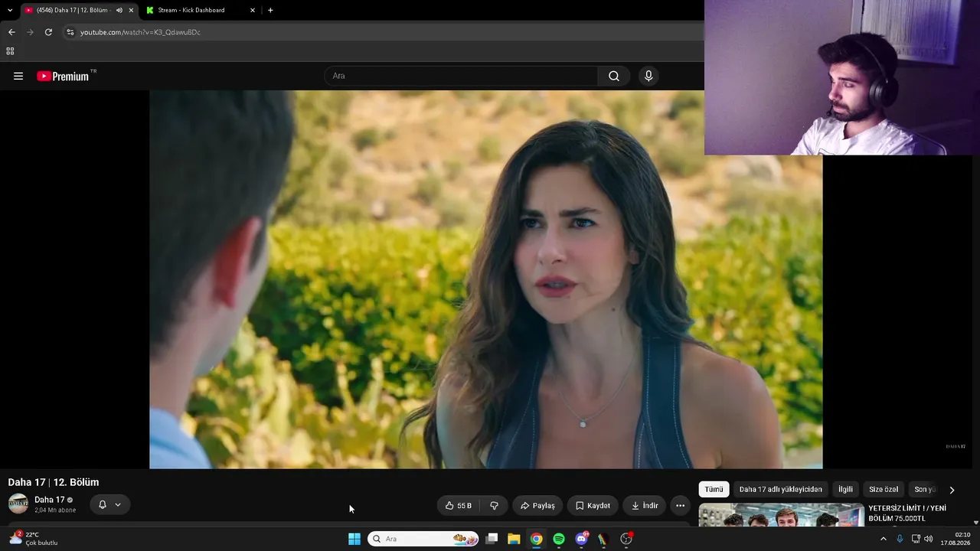
Task: Click the video title 'Daha 17 | 12. Bölüm'
Action: [x=54, y=482]
